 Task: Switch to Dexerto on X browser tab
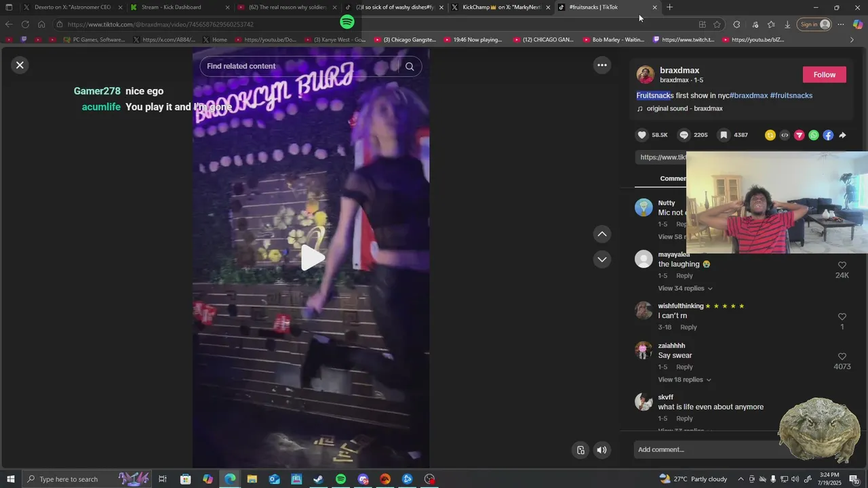point(73,7)
